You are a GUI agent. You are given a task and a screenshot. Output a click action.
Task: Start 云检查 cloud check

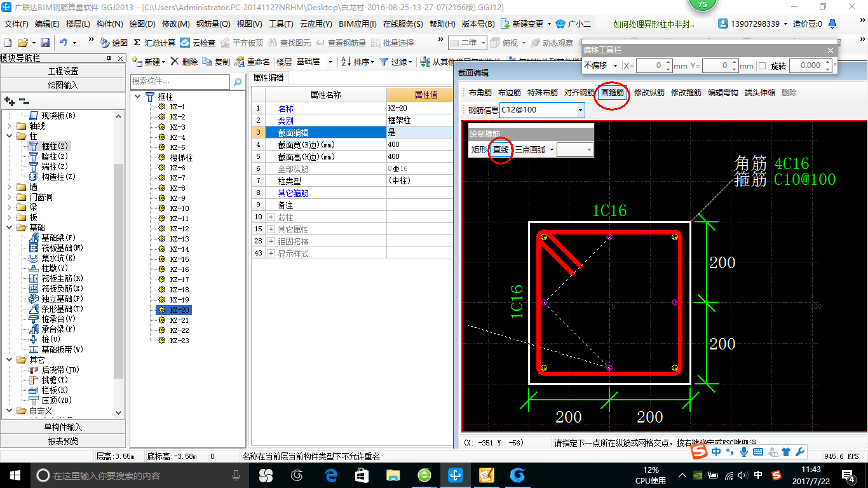(x=198, y=43)
